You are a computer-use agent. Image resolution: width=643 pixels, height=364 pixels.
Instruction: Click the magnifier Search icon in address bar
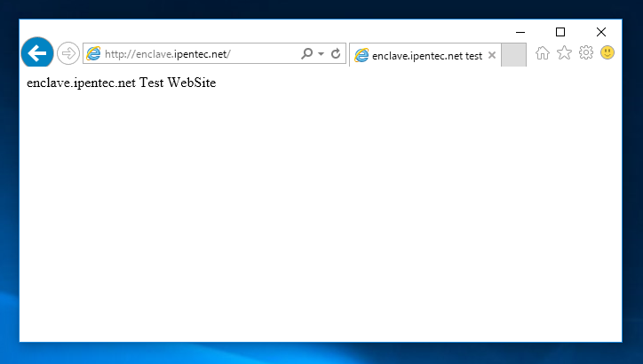[306, 53]
